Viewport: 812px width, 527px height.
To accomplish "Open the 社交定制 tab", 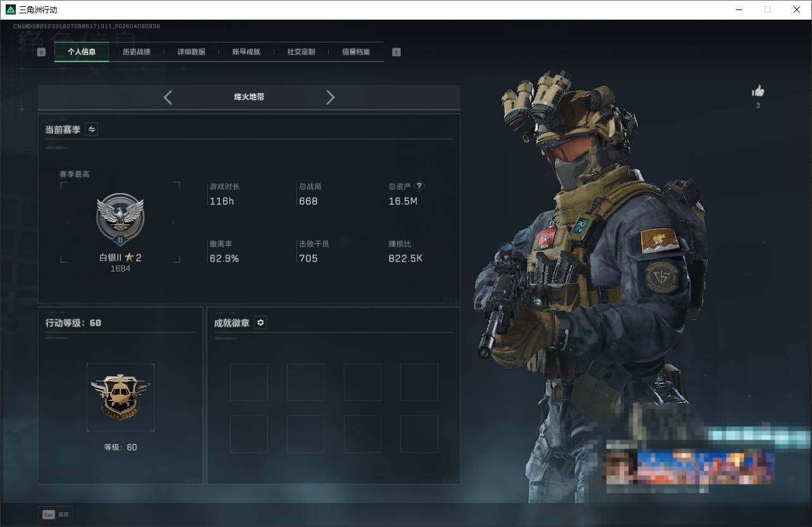I will pos(301,52).
